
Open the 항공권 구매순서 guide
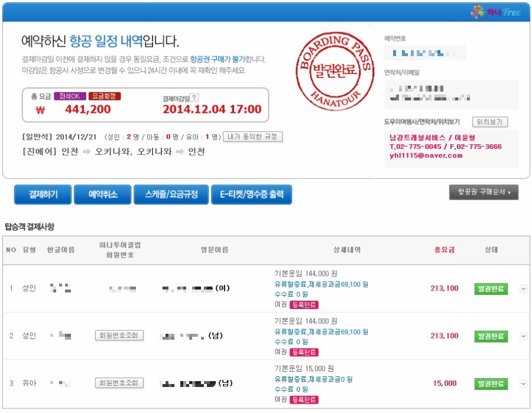(x=484, y=192)
